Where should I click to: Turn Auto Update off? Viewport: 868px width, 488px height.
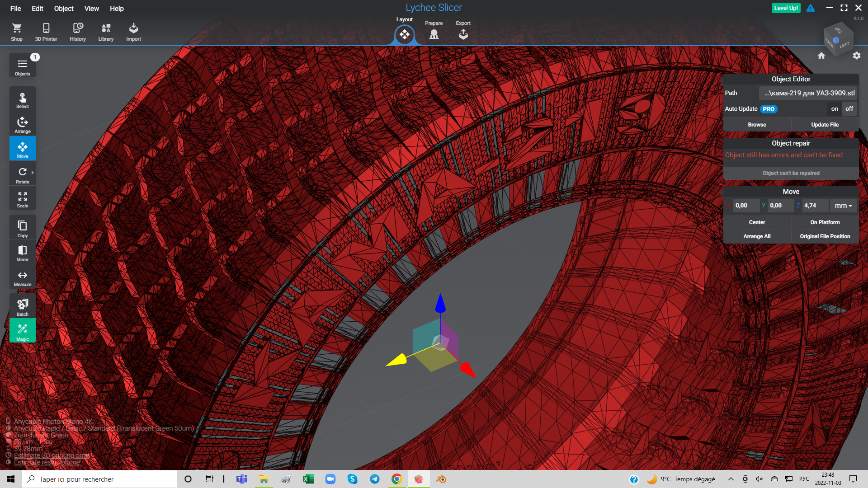(849, 109)
